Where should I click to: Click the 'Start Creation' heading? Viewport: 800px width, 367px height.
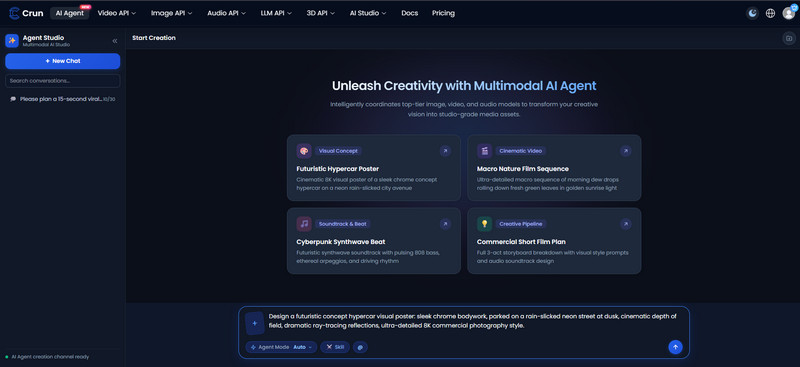coord(154,38)
